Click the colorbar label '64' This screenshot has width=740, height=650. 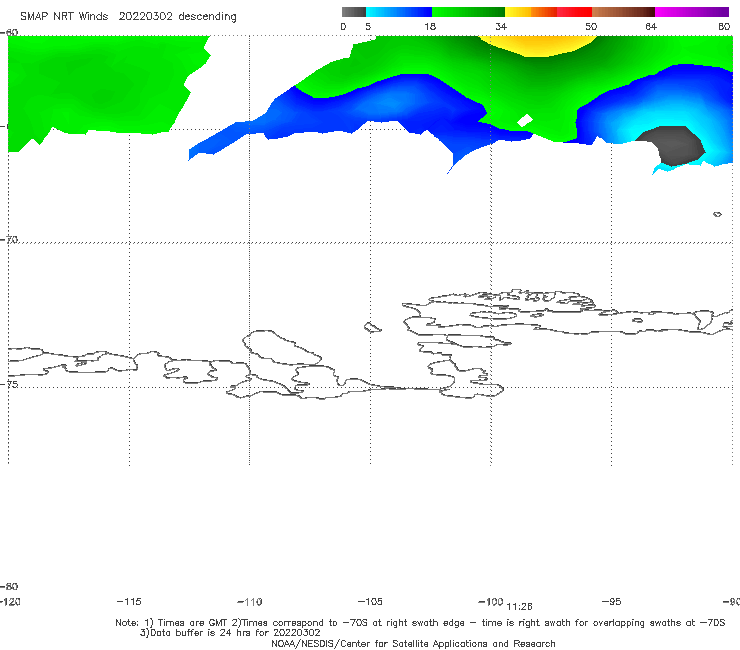tap(651, 27)
